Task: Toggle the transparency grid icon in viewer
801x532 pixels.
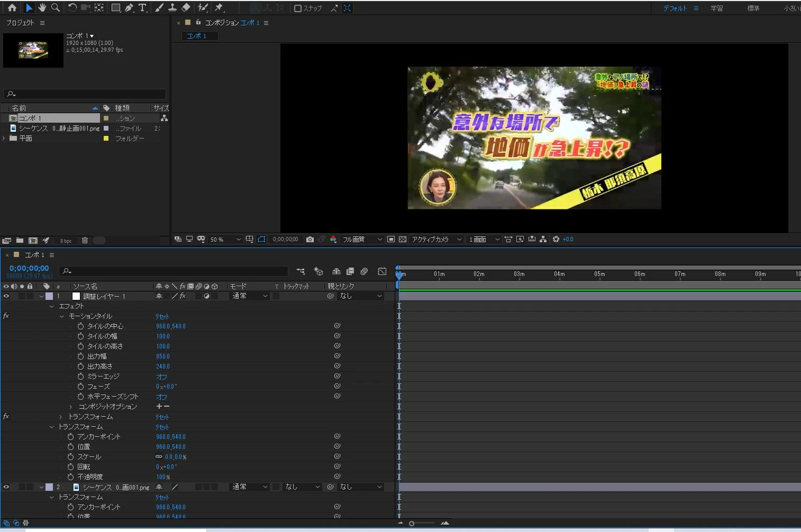Action: pyautogui.click(x=403, y=240)
